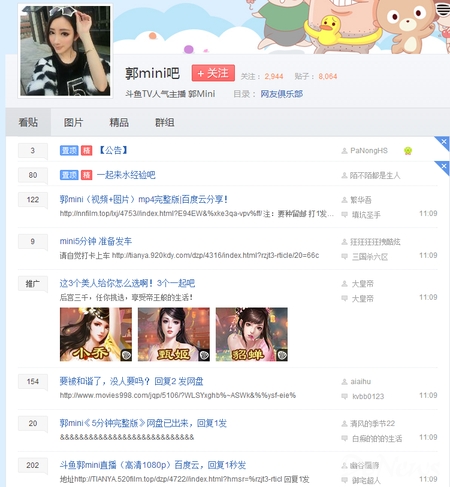Open the 网友俱乐部 directory link

[x=282, y=94]
